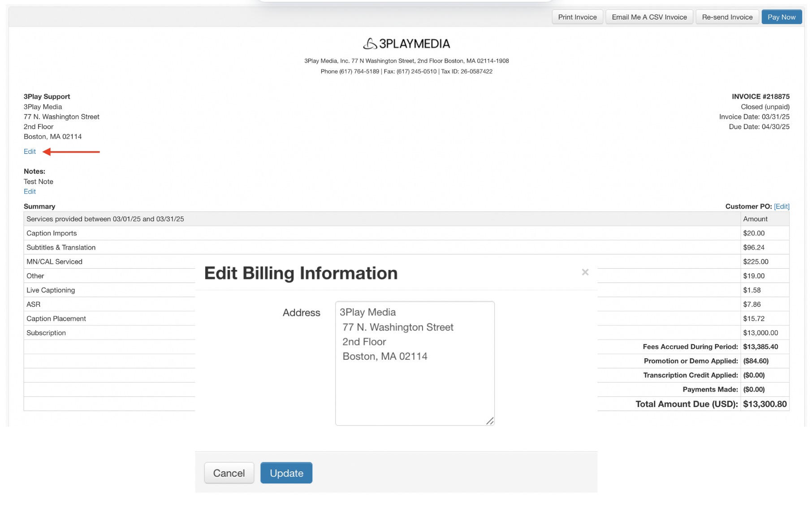
Task: Edit the Test Note under Notes
Action: click(30, 192)
